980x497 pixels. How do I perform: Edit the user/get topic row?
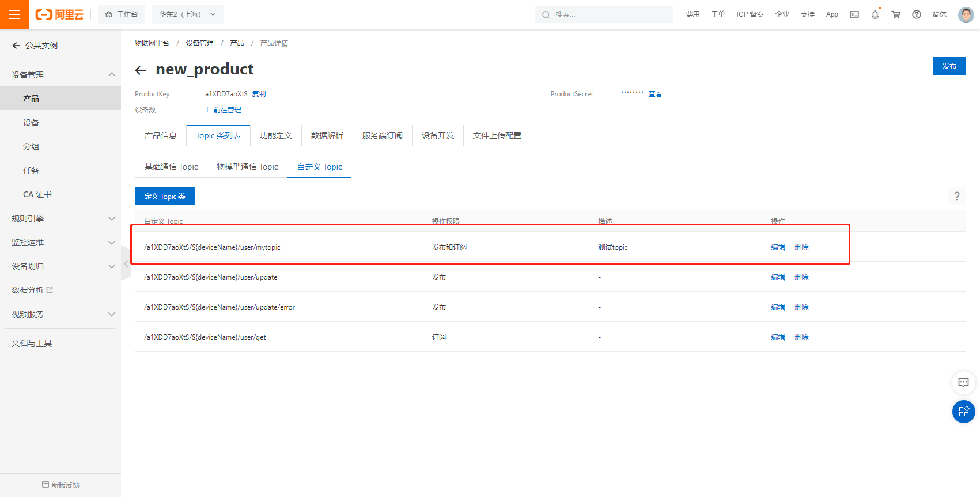click(778, 337)
